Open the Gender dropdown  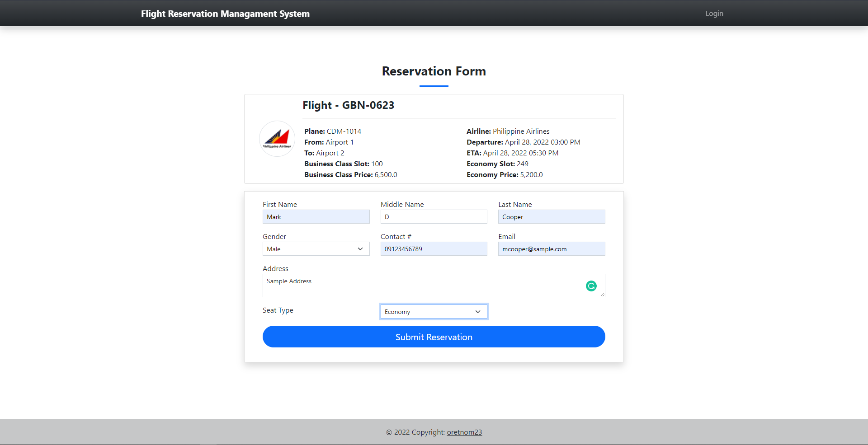(x=316, y=249)
